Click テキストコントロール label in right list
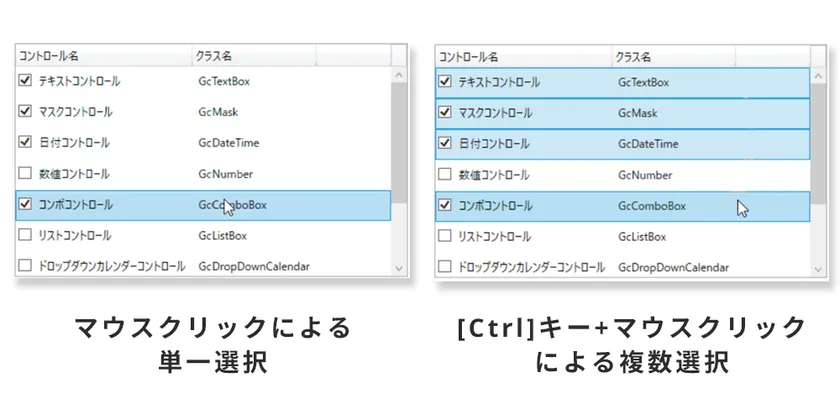 [499, 82]
